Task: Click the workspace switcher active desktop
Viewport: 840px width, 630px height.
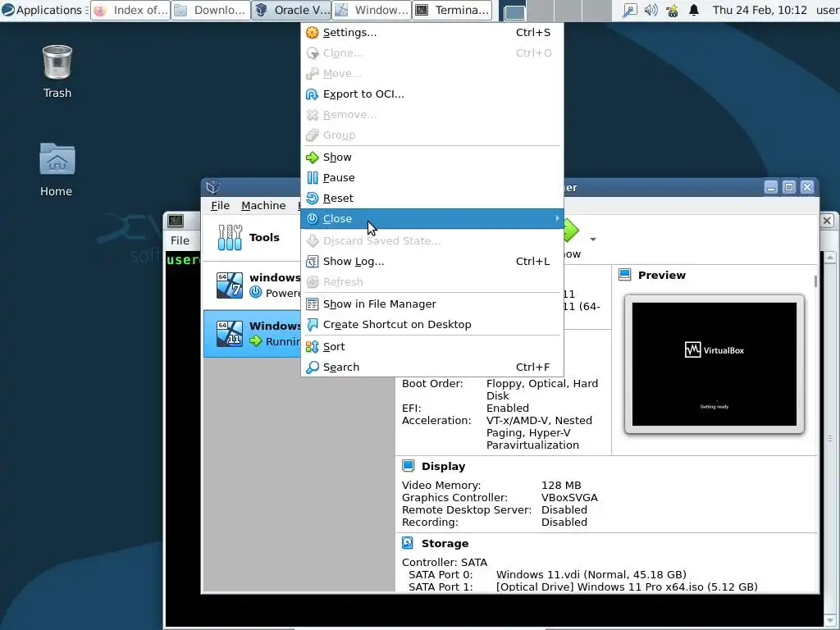Action: (x=513, y=11)
